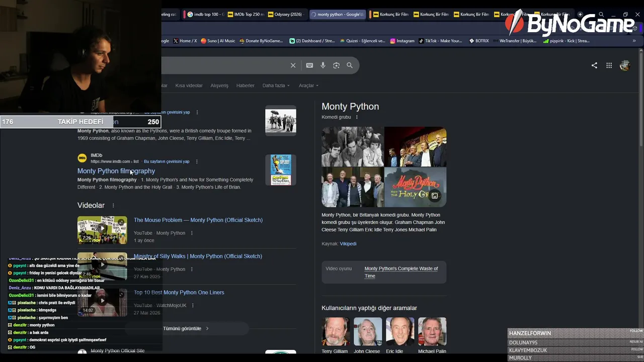Open the black-and-white group photo result thumbnail

pos(281,121)
